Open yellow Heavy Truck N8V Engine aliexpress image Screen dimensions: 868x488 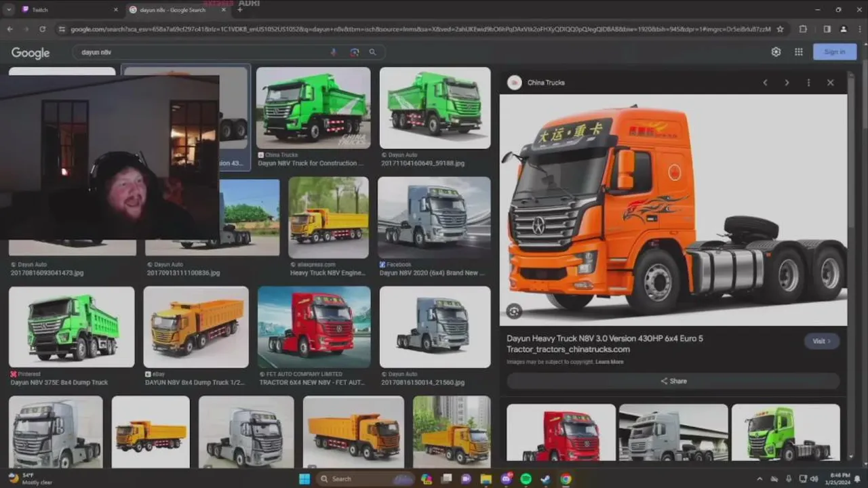[x=328, y=218]
